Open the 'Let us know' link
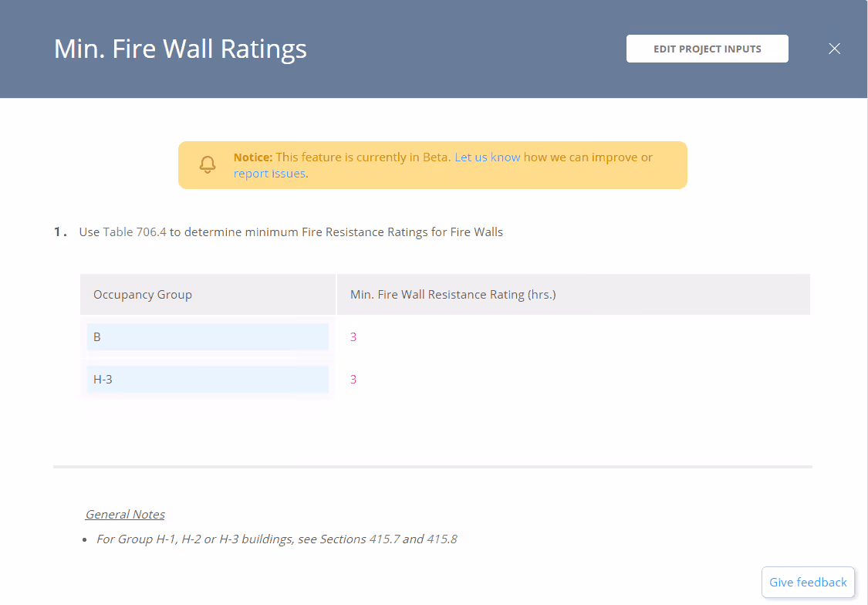The width and height of the screenshot is (868, 605). [x=487, y=157]
